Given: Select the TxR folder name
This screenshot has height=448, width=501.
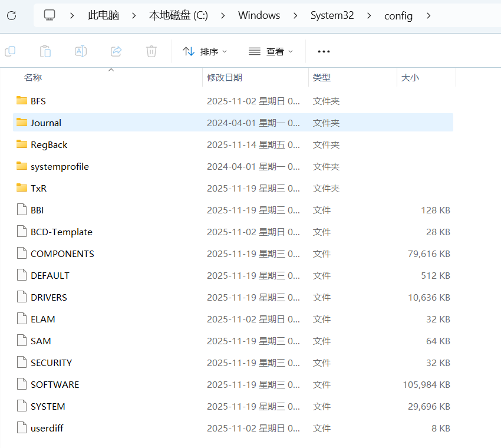Looking at the screenshot, I should pos(38,188).
